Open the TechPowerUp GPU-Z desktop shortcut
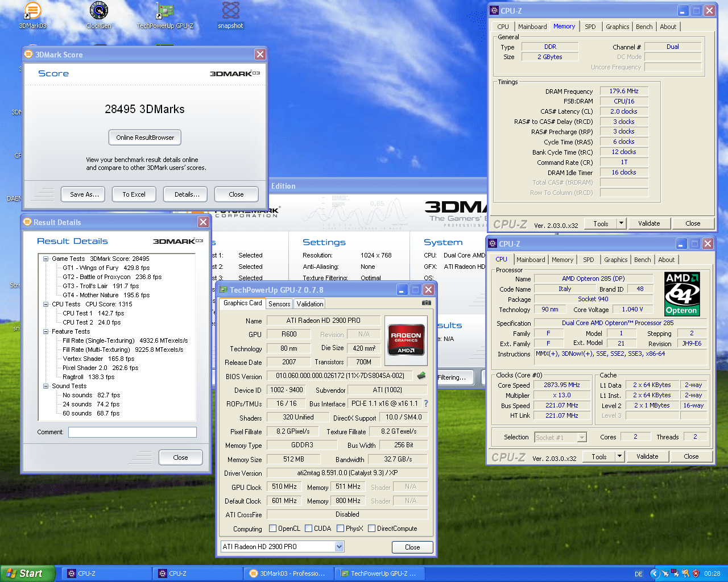728x582 pixels. click(165, 15)
